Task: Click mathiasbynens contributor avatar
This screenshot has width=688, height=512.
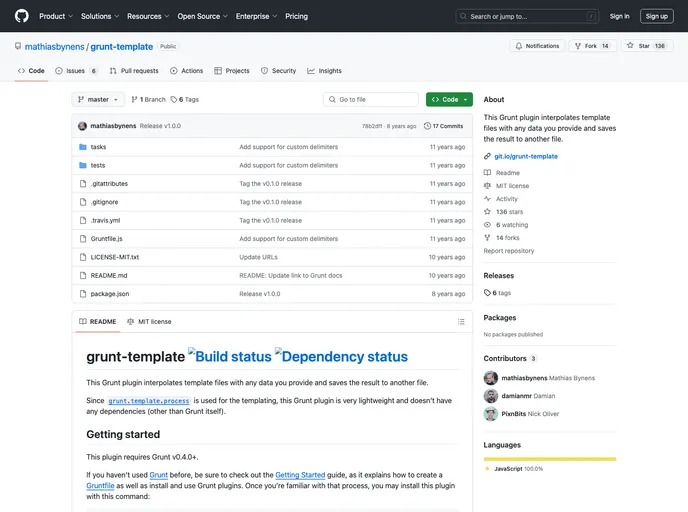Action: (x=491, y=378)
